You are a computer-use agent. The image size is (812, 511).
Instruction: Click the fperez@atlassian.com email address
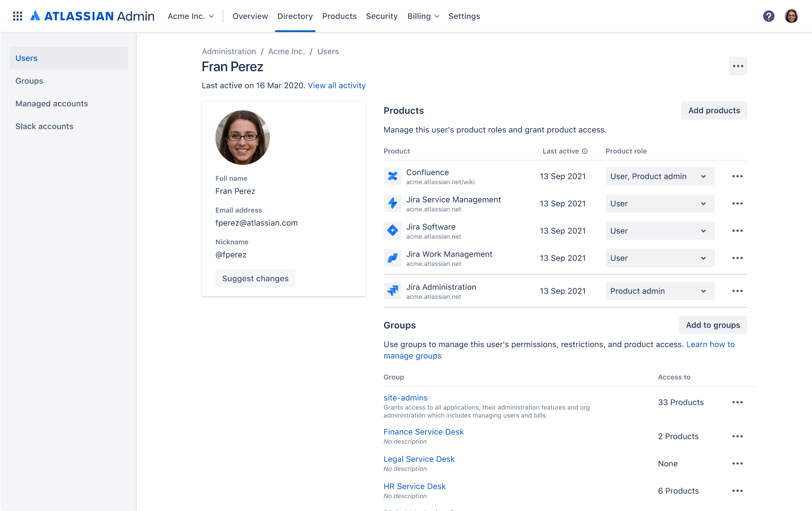256,223
